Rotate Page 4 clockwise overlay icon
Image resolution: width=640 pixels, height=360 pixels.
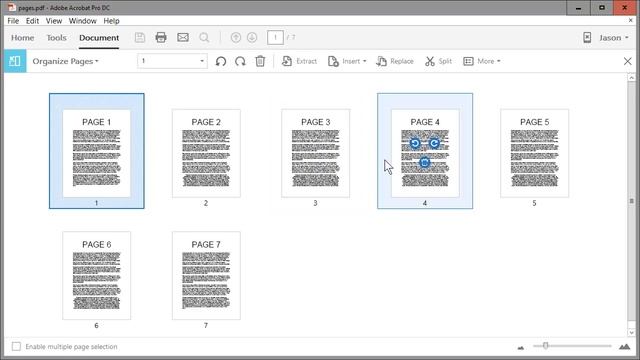(x=434, y=143)
